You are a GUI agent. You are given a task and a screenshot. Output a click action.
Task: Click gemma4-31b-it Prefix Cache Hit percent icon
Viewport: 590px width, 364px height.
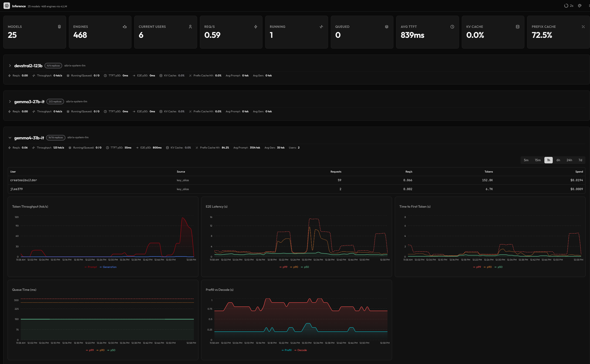(x=197, y=148)
